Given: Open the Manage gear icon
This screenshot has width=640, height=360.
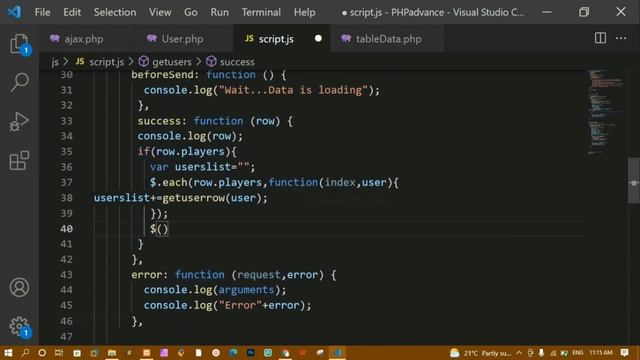Looking at the screenshot, I should (19, 326).
